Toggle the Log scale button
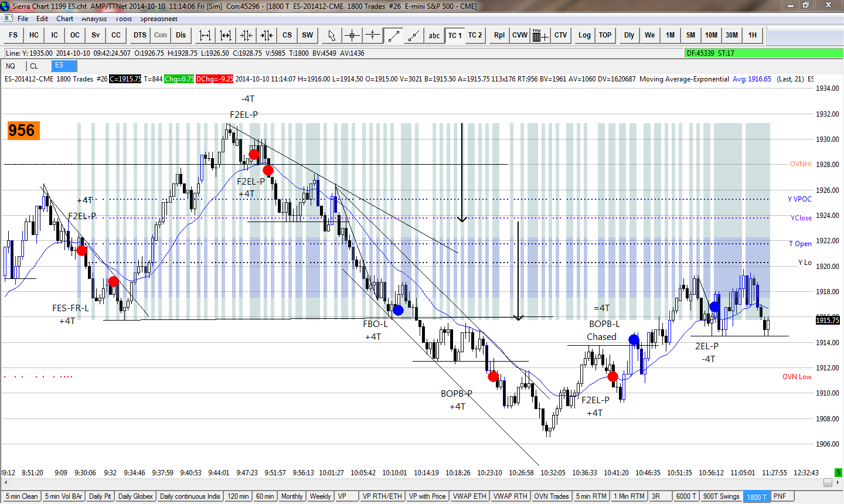The height and width of the screenshot is (504, 844). click(x=585, y=35)
